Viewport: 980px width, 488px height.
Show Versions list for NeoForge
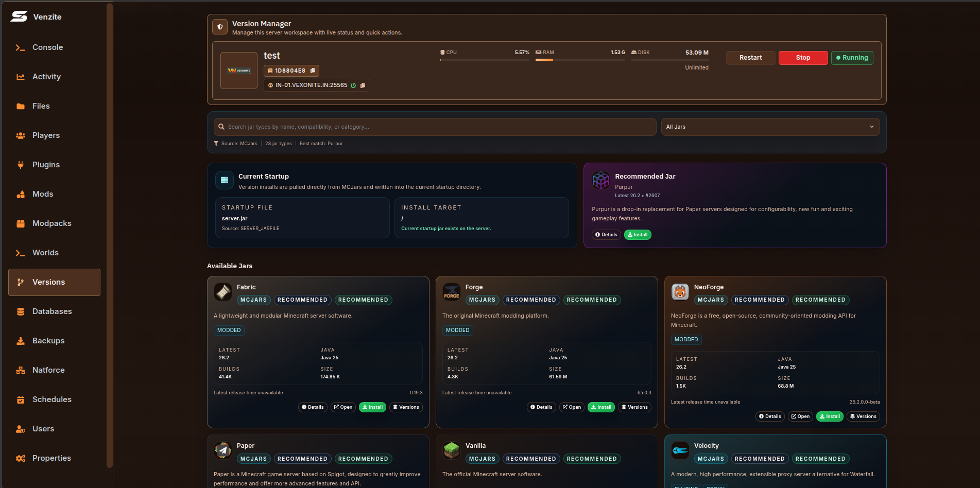coord(863,416)
